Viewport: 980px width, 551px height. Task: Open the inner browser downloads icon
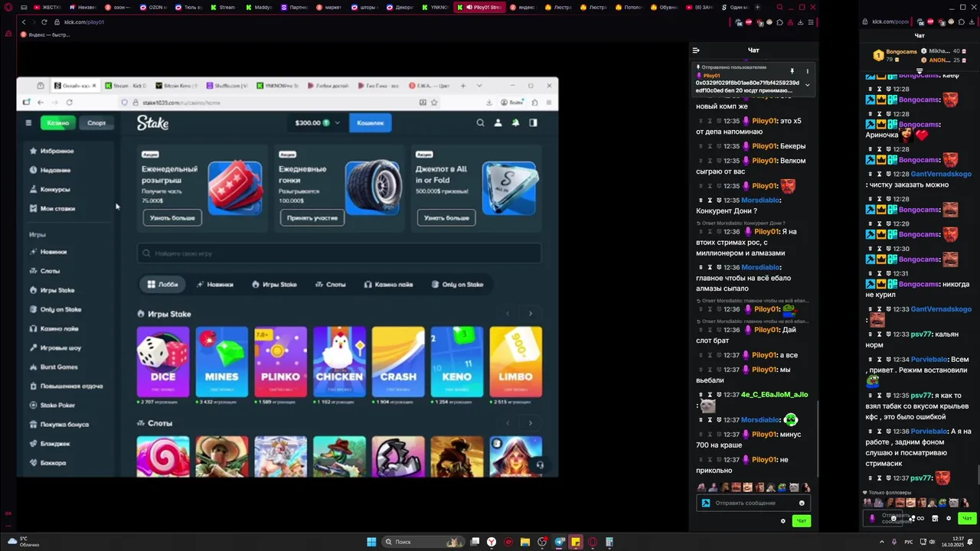pyautogui.click(x=488, y=103)
